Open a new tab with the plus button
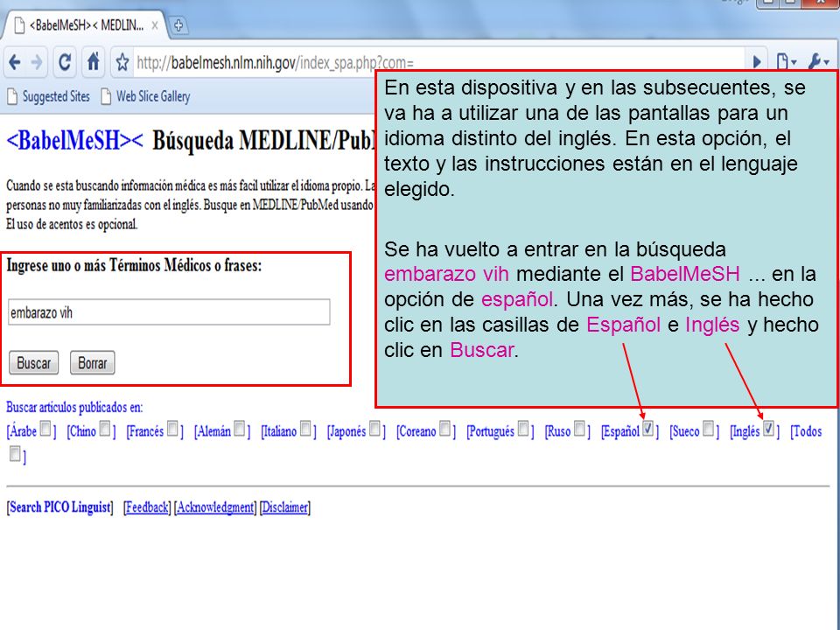 [x=178, y=25]
